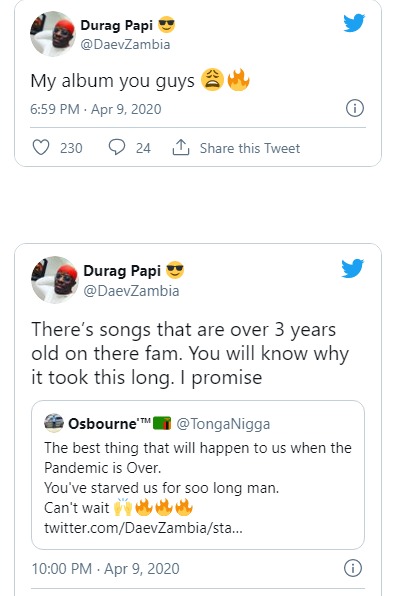The width and height of the screenshot is (396, 596).
Task: Open the @TongaNigga handle in quoted tweet
Action: click(223, 423)
